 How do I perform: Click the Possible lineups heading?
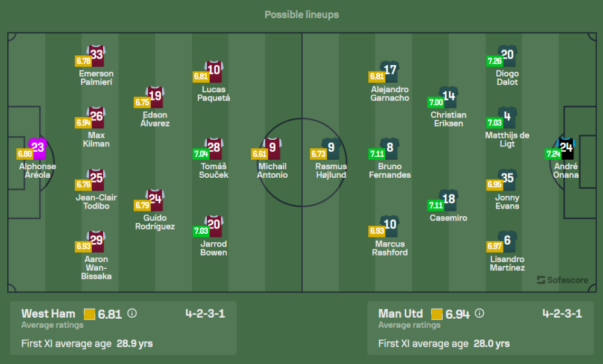301,14
